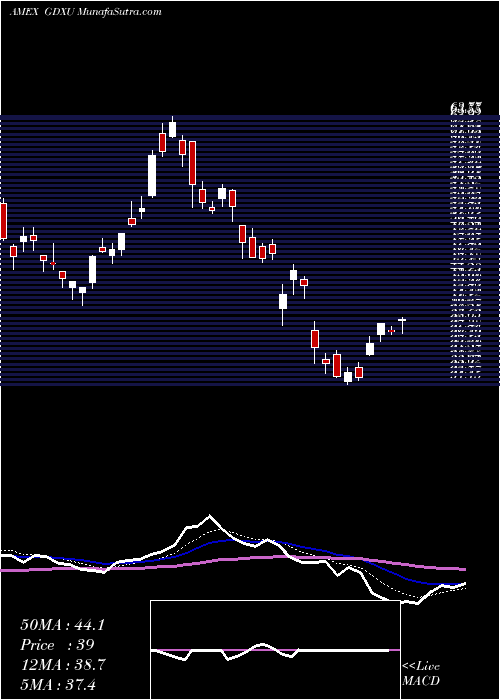Image resolution: width=500 pixels, height=700 pixels.
Task: Click the Price : 39 label
Action: point(57,645)
